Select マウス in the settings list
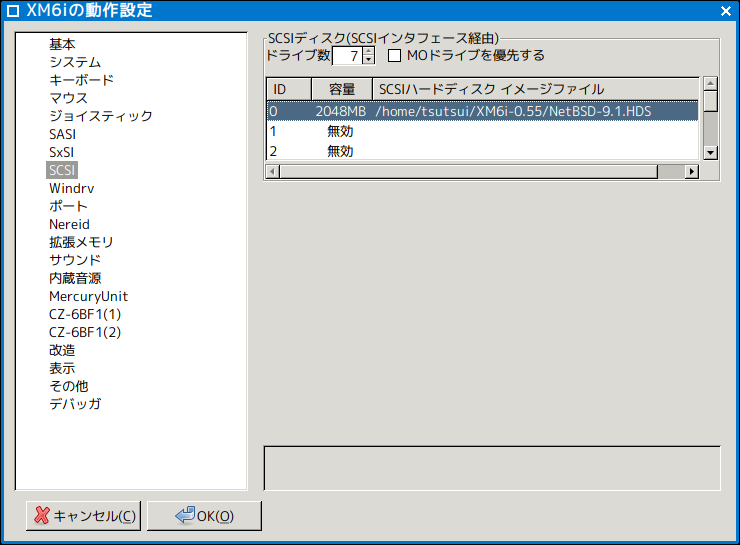 point(68,98)
